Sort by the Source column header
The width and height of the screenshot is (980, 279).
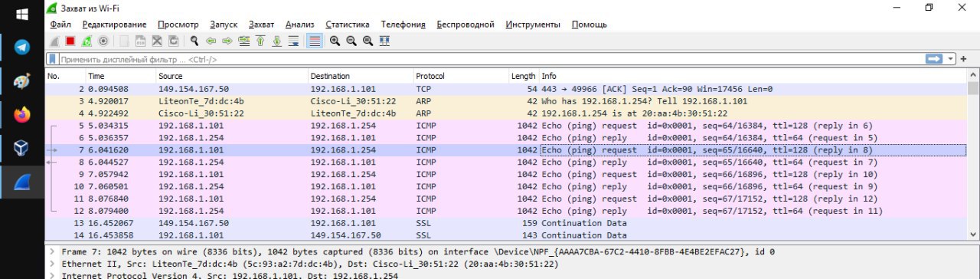(231, 76)
